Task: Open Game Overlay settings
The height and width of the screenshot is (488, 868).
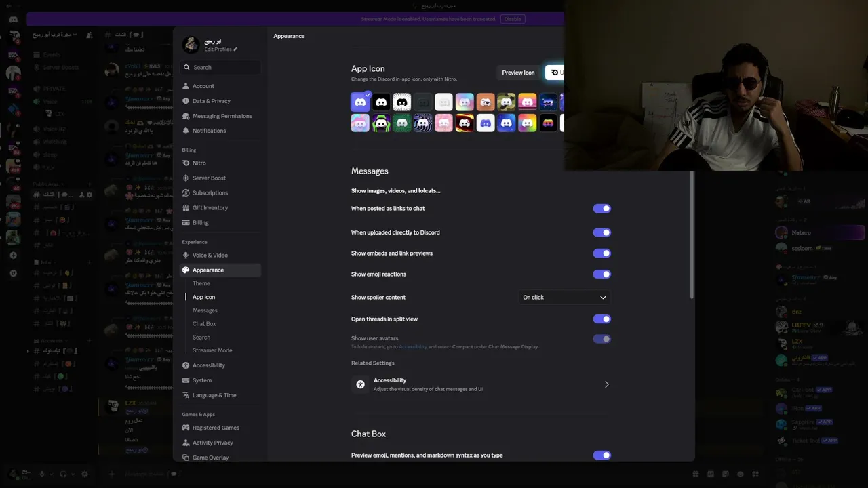Action: (220, 457)
